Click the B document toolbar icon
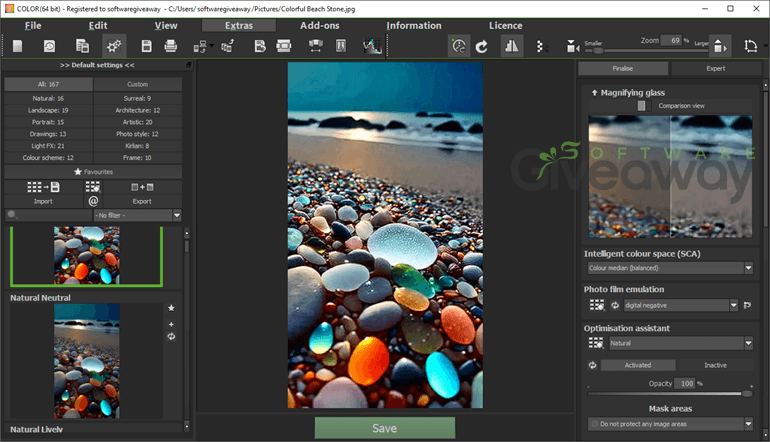 point(260,46)
